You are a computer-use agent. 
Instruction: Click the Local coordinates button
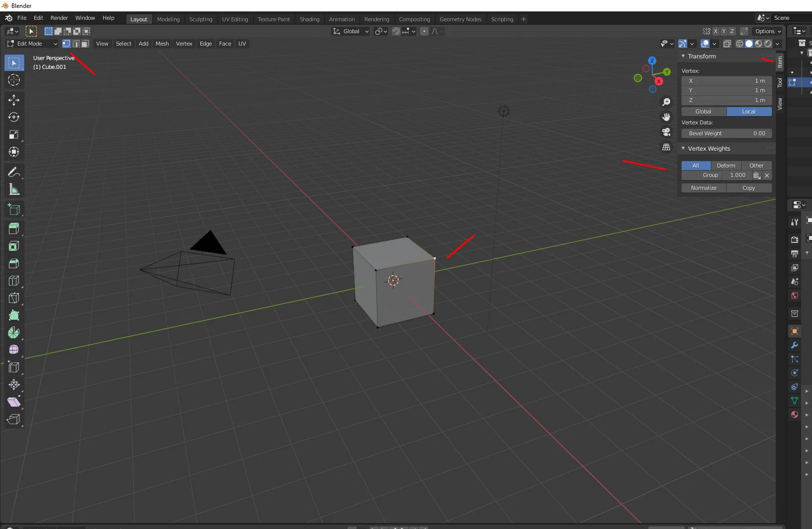coord(749,112)
